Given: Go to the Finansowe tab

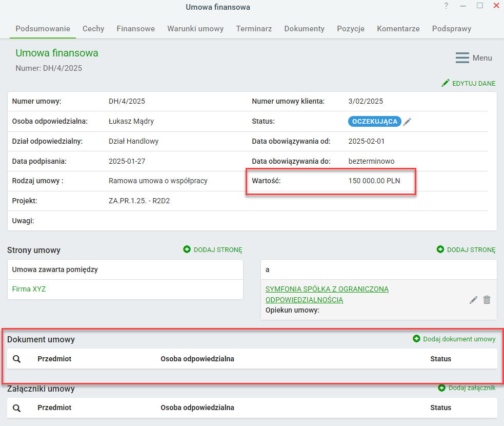Looking at the screenshot, I should pos(136,29).
